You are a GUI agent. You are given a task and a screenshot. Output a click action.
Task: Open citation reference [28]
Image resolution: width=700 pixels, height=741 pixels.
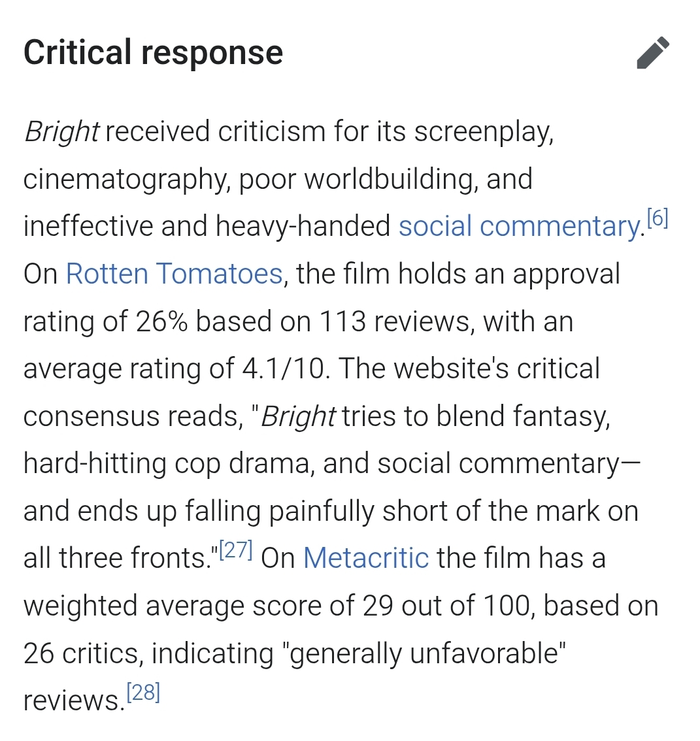[x=143, y=693]
